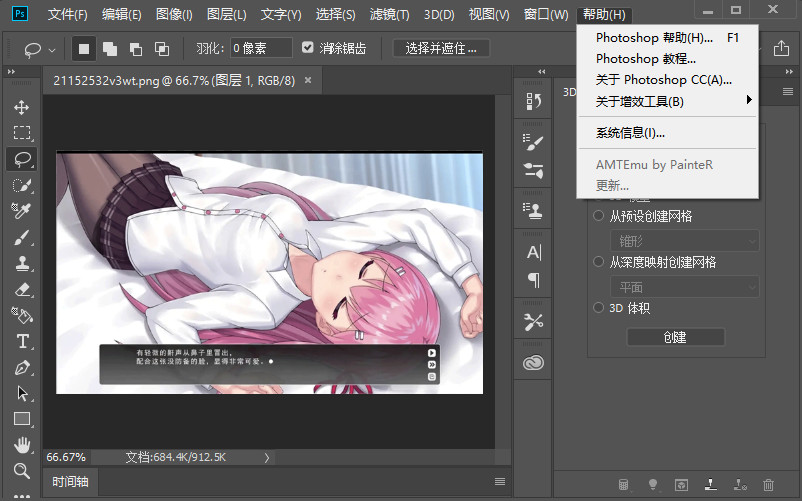
Task: Click Subtract from Selection mode icon
Action: [x=136, y=49]
